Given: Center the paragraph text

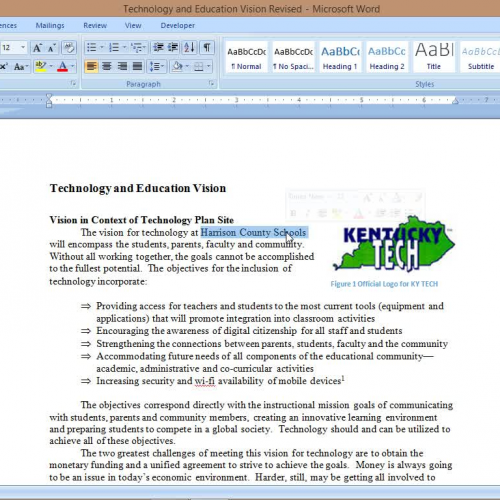Looking at the screenshot, I should (x=107, y=66).
